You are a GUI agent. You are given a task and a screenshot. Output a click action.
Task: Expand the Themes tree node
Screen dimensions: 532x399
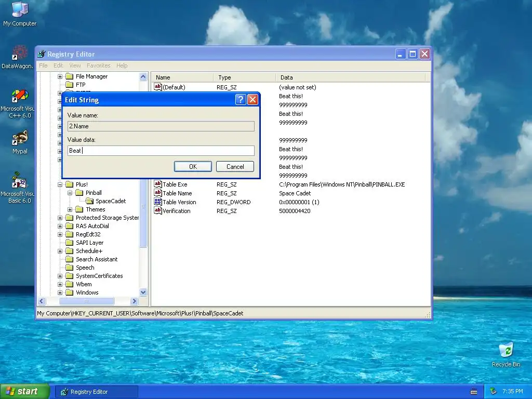pos(70,209)
